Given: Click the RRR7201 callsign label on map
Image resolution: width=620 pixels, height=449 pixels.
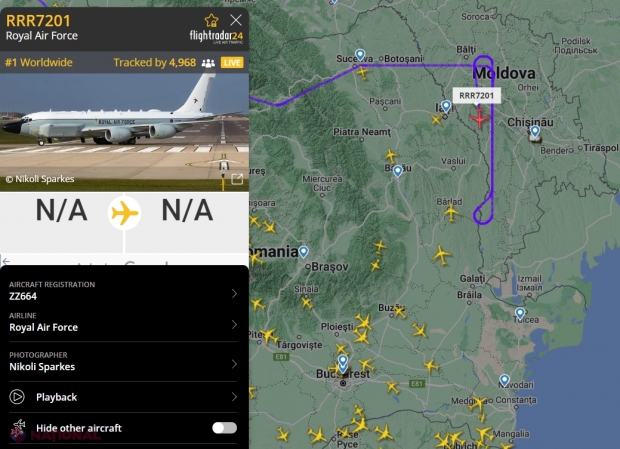Looking at the screenshot, I should coord(476,96).
